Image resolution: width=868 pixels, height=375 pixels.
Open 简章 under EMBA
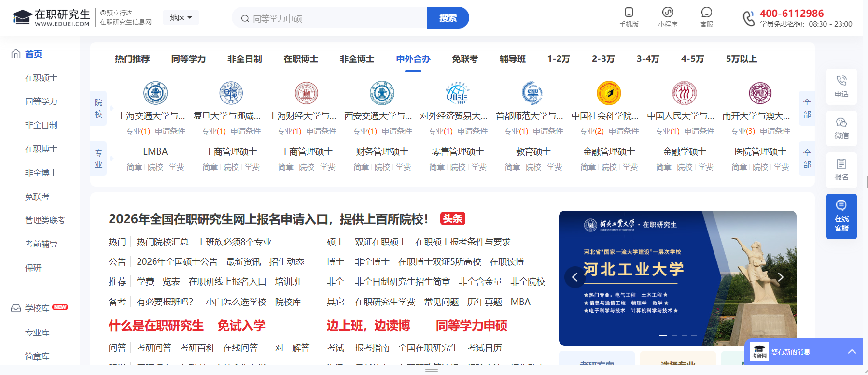pyautogui.click(x=134, y=167)
